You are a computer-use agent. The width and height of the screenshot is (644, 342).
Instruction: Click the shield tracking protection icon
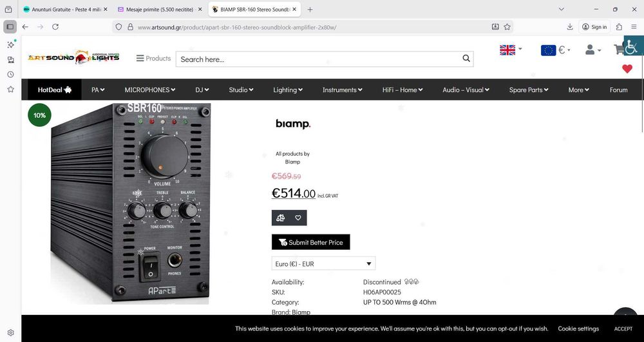pos(118,26)
